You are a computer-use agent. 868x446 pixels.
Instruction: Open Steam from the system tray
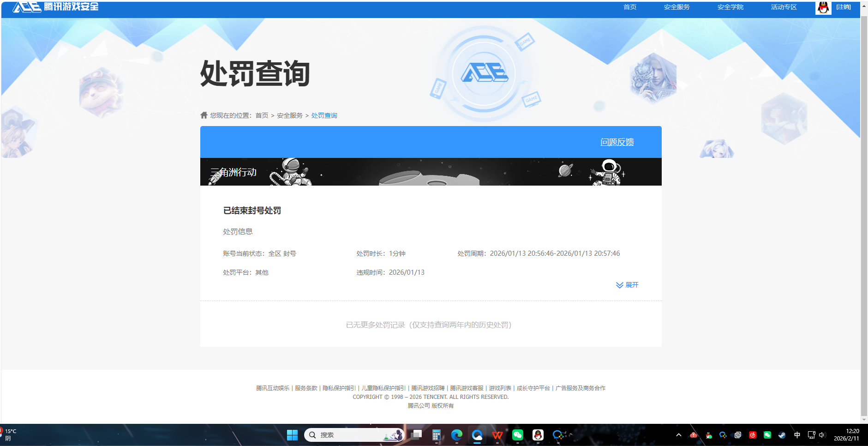tap(783, 434)
